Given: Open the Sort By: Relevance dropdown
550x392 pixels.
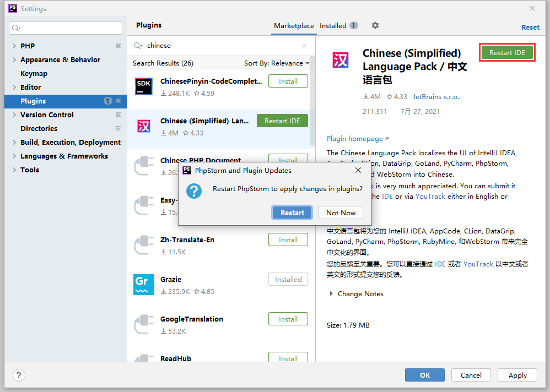Looking at the screenshot, I should [x=277, y=63].
